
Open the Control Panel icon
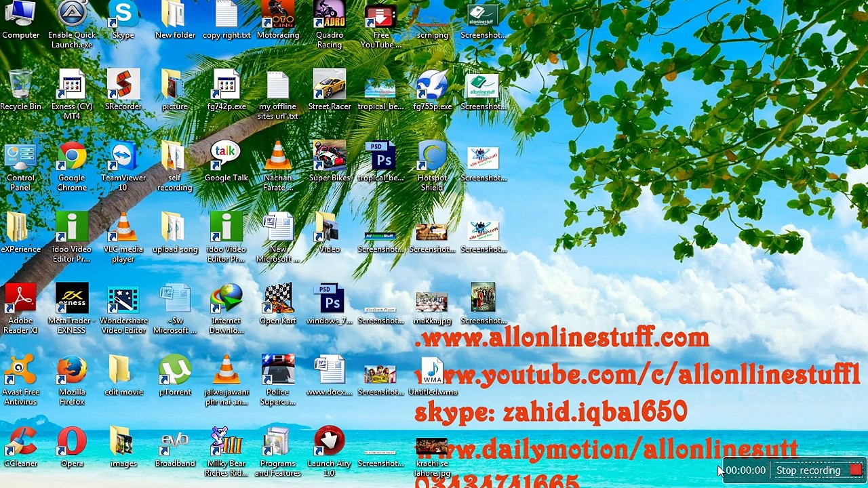[x=20, y=167]
